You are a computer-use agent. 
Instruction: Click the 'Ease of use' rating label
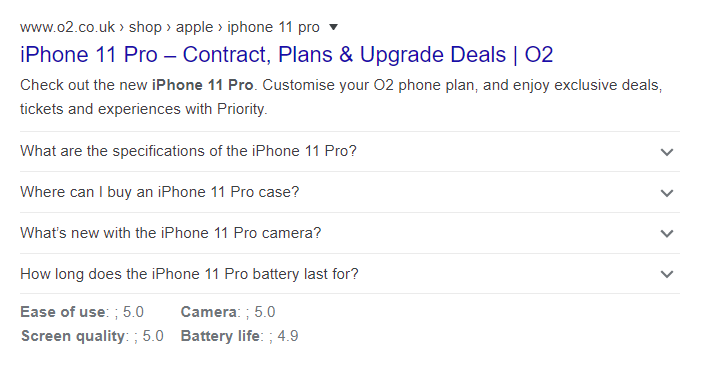click(63, 312)
